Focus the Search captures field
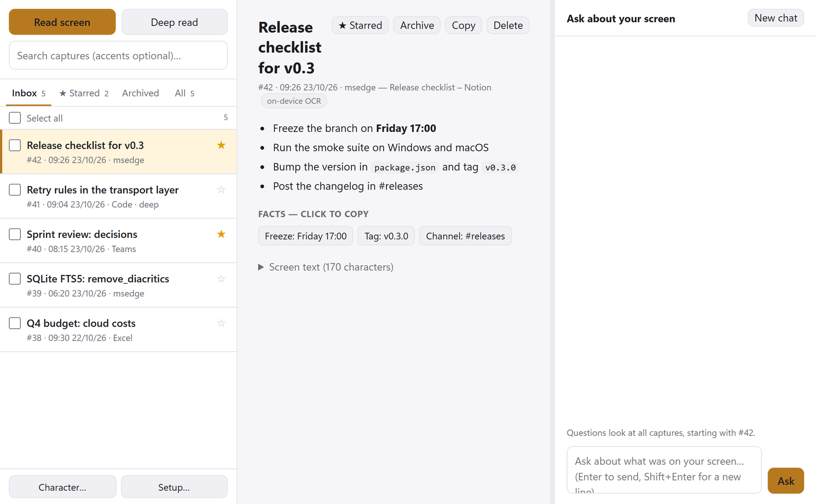Viewport: 816px width, 504px height. point(118,56)
